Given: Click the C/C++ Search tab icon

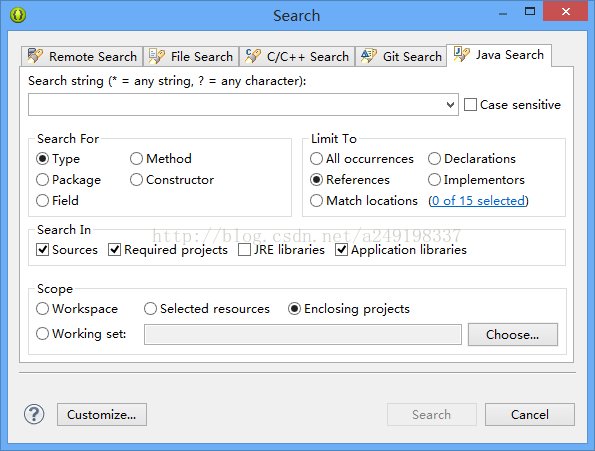Looking at the screenshot, I should tap(253, 56).
